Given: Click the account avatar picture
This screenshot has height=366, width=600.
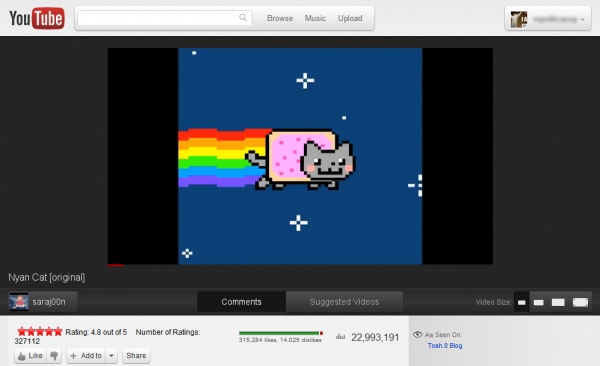Looking at the screenshot, I should [x=519, y=19].
